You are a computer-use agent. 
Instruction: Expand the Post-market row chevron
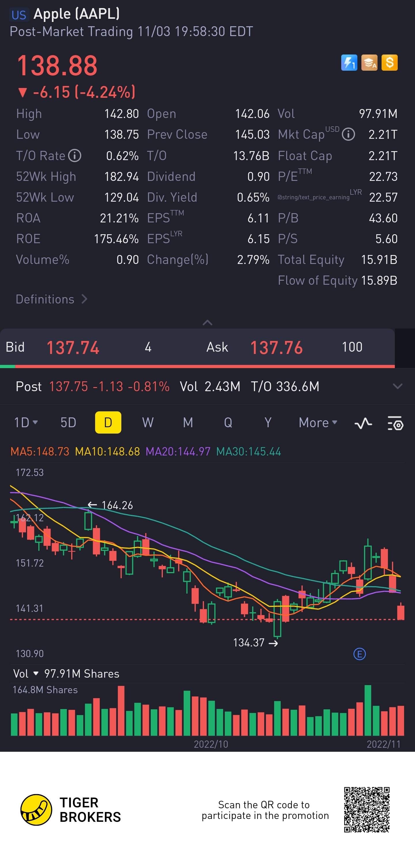click(x=397, y=386)
